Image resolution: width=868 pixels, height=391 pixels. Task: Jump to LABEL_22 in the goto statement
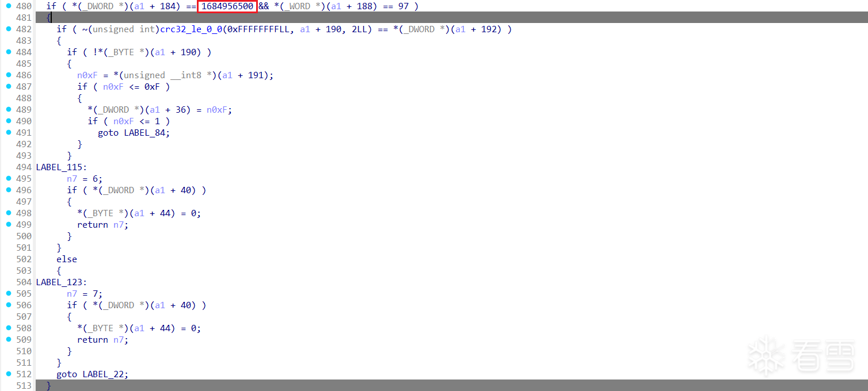pyautogui.click(x=103, y=374)
